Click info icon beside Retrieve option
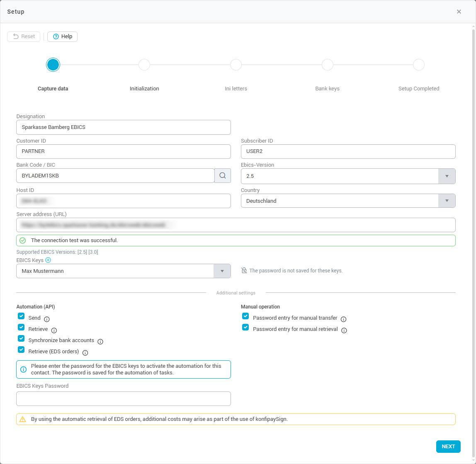Image resolution: width=476 pixels, height=464 pixels. pyautogui.click(x=54, y=330)
